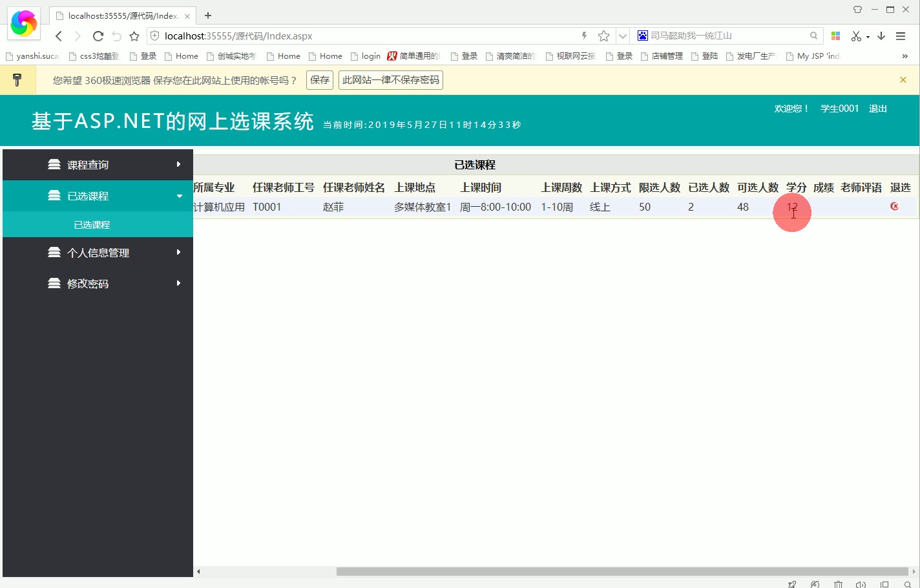The width and height of the screenshot is (920, 588).
Task: Click the 退出 logout link
Action: pyautogui.click(x=878, y=109)
